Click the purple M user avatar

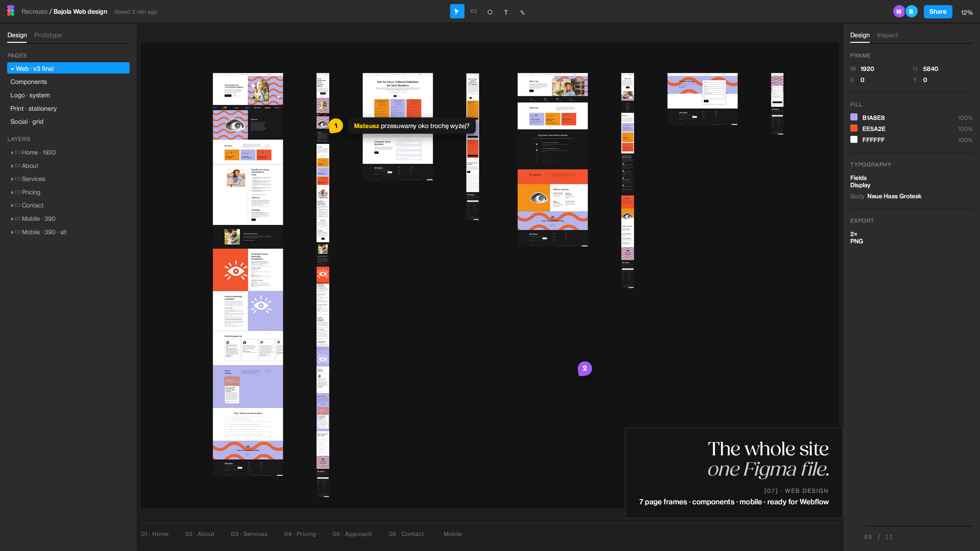899,11
